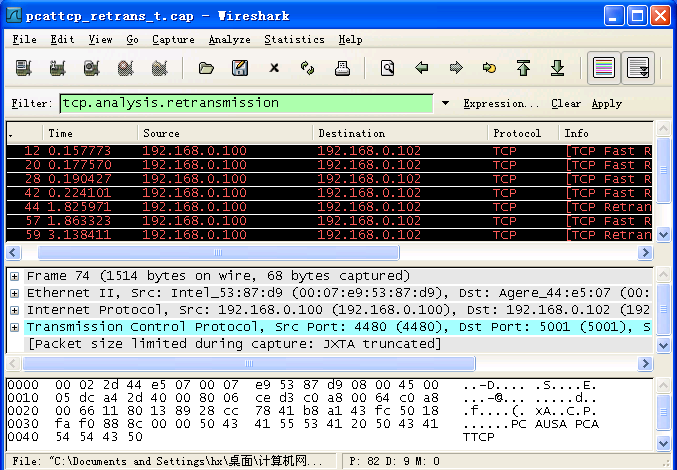
Task: Close this capture file X icon
Action: 274,68
